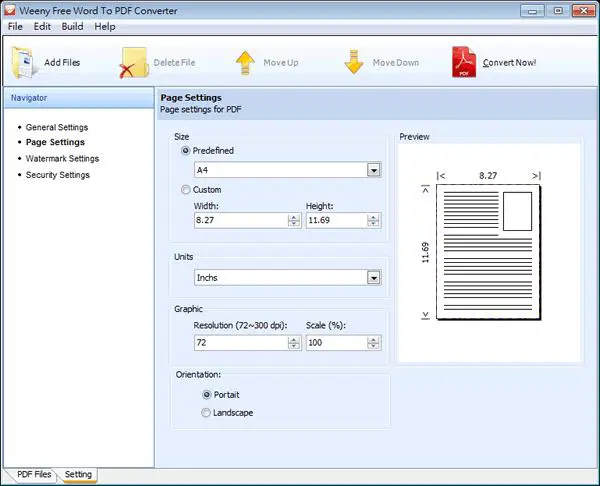The width and height of the screenshot is (600, 486).
Task: Select the Portait orientation option
Action: (207, 395)
